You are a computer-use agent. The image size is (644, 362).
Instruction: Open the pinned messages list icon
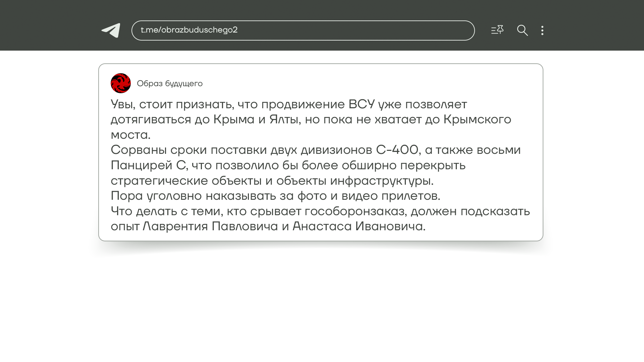pos(497,30)
